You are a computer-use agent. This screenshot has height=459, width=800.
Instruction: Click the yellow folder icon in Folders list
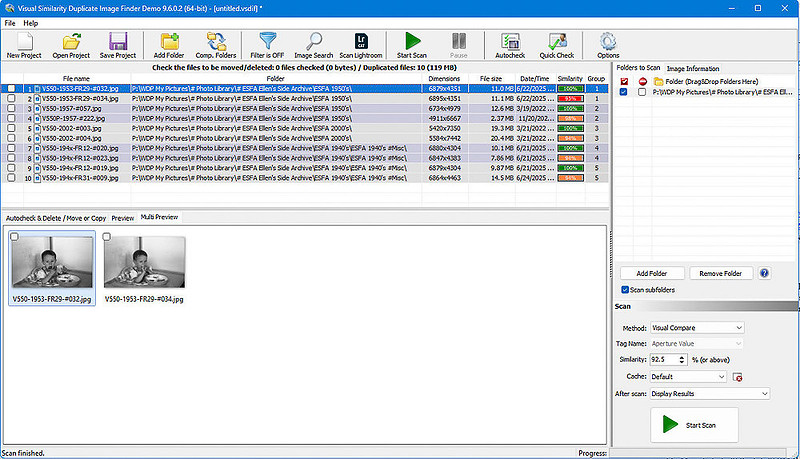[x=658, y=82]
